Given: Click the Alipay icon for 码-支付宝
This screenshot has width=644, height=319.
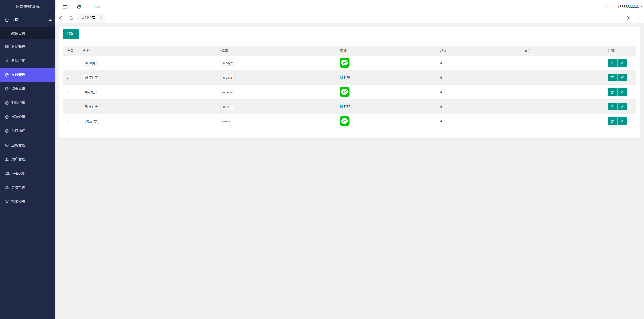Looking at the screenshot, I should 344,77.
